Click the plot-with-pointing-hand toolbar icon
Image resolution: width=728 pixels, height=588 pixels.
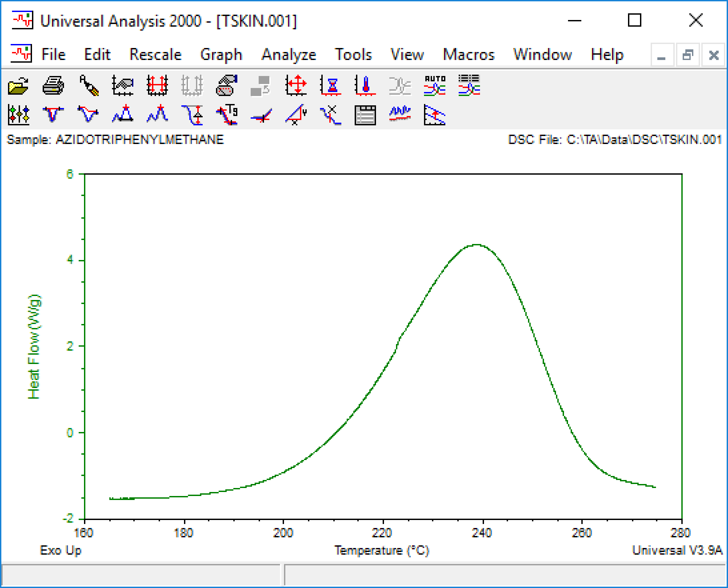227,85
